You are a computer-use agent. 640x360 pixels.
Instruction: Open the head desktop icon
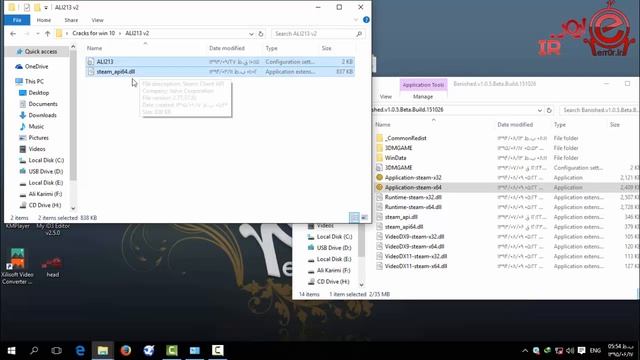(52, 267)
